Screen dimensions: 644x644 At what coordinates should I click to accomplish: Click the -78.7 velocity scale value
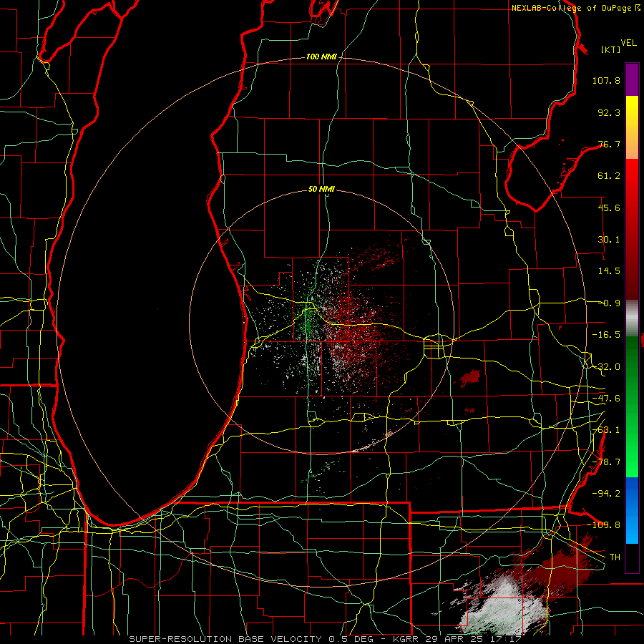[606, 462]
